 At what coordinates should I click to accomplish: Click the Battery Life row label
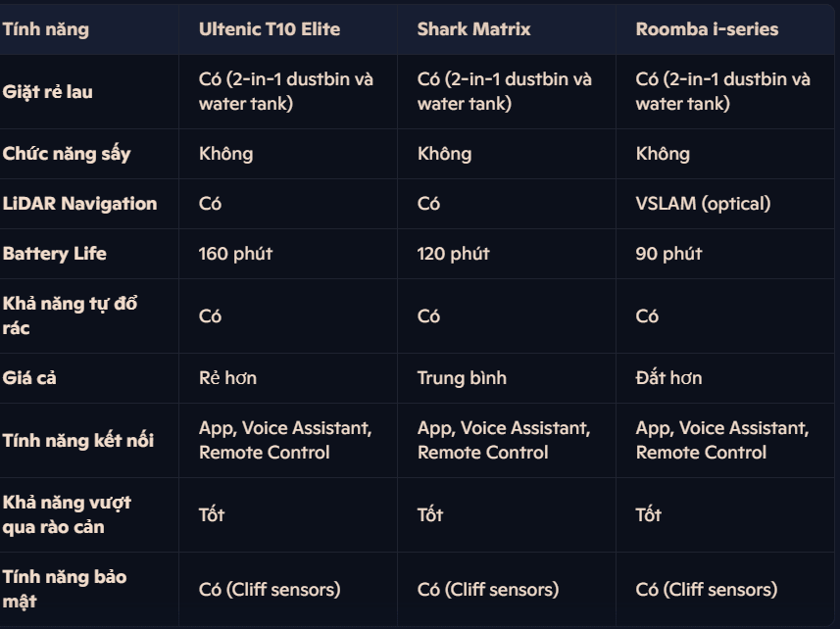tap(54, 254)
